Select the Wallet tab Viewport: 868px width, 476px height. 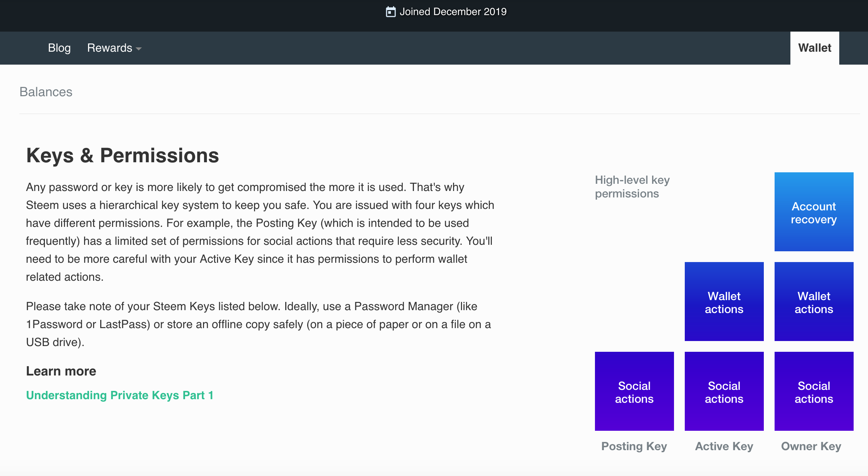[814, 48]
